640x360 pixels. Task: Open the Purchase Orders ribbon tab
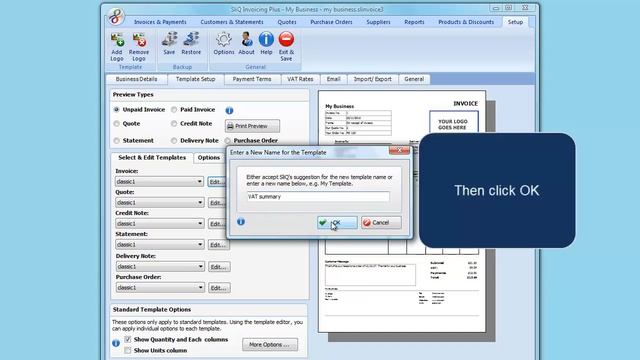pyautogui.click(x=331, y=22)
